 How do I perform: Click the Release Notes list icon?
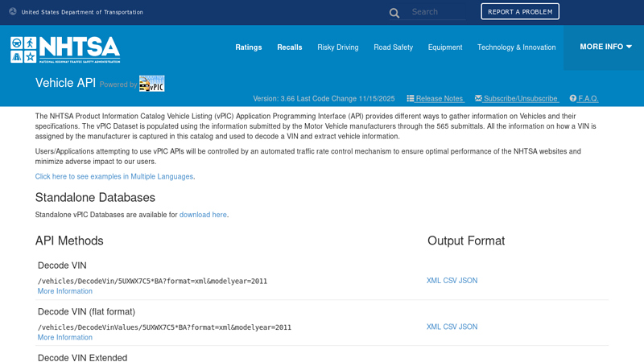(x=411, y=98)
